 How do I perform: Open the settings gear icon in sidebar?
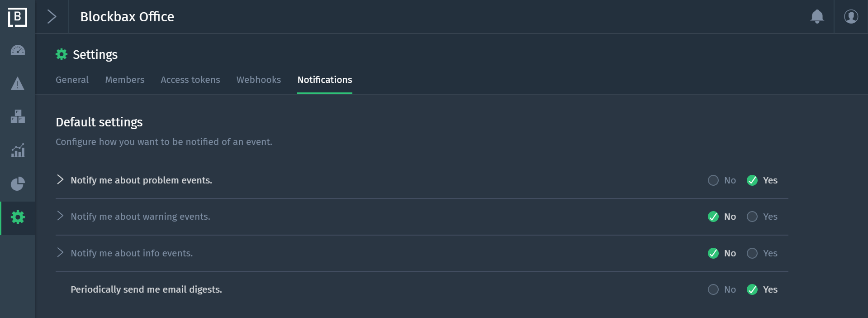coord(18,217)
